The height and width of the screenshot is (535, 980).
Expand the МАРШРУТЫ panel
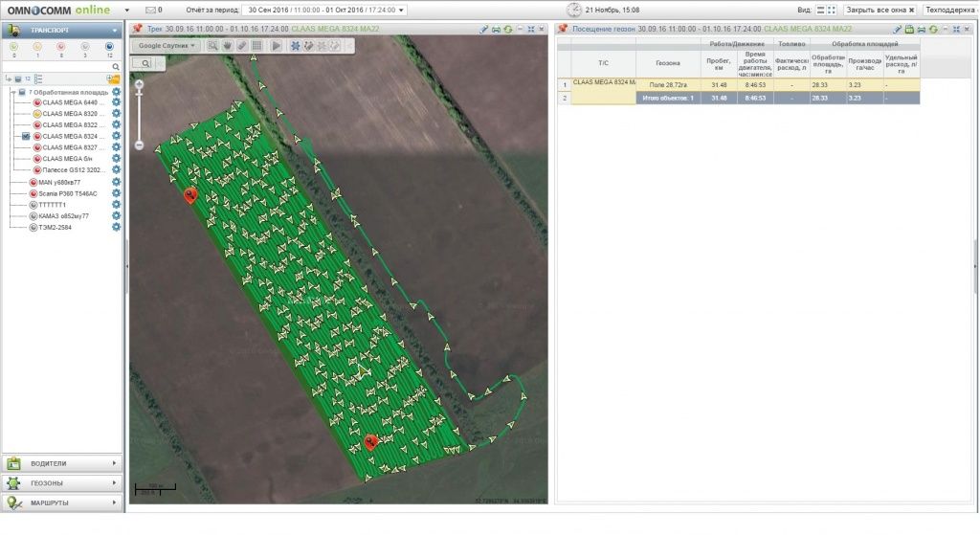[62, 502]
